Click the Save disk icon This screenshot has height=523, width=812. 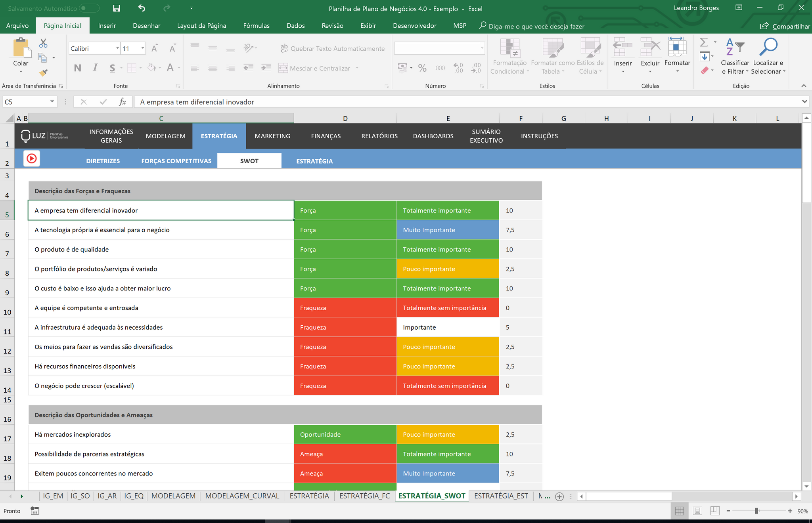click(x=117, y=8)
